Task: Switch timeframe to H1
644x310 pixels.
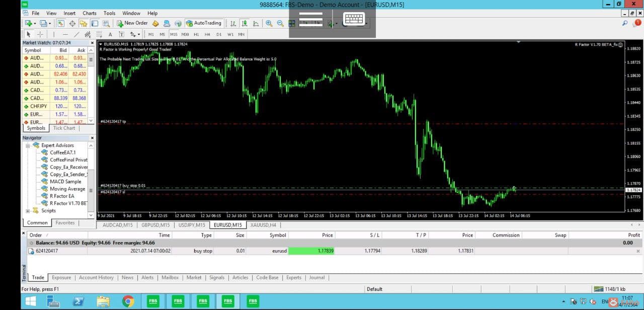Action: point(196,34)
